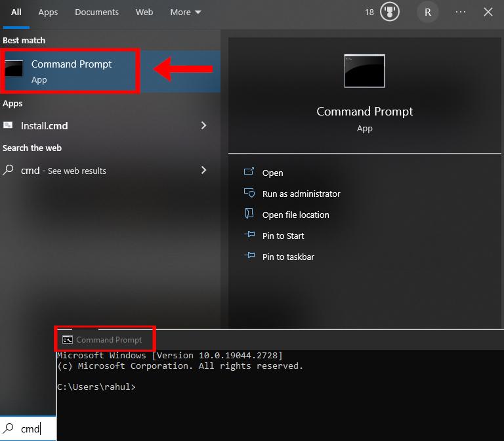Open Command Prompt best match result

110,72
